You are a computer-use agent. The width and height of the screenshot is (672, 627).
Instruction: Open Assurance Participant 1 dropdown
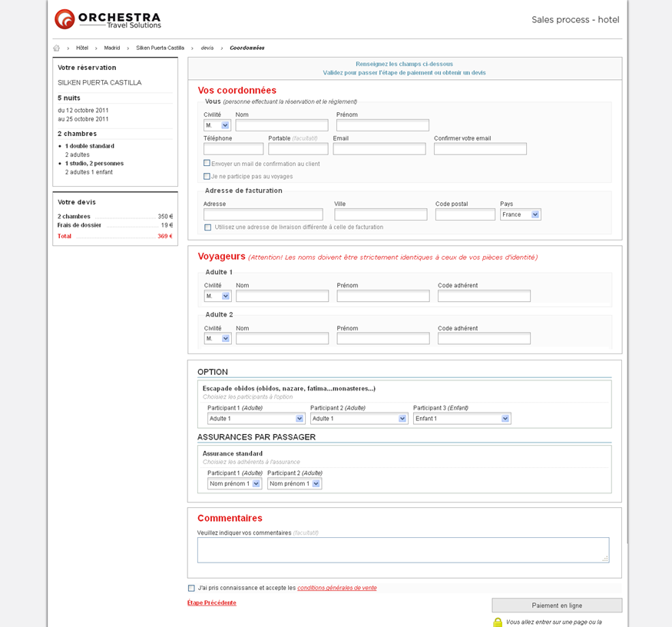(234, 484)
